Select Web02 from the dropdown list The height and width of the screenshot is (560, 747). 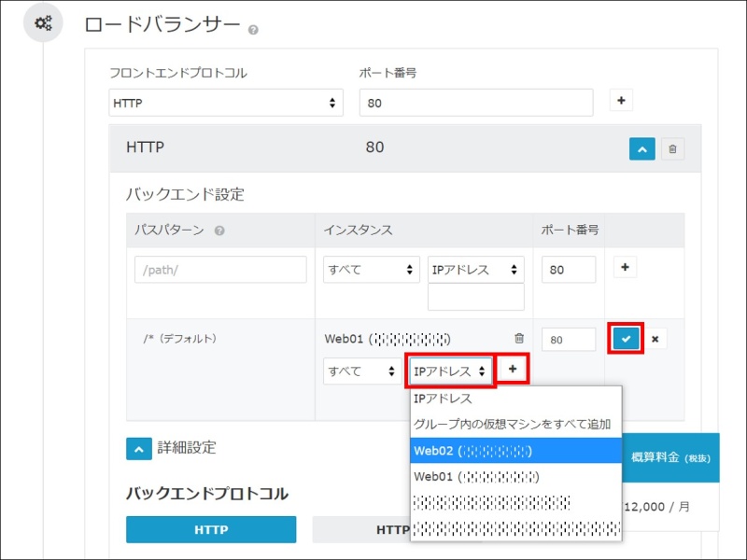(515, 451)
